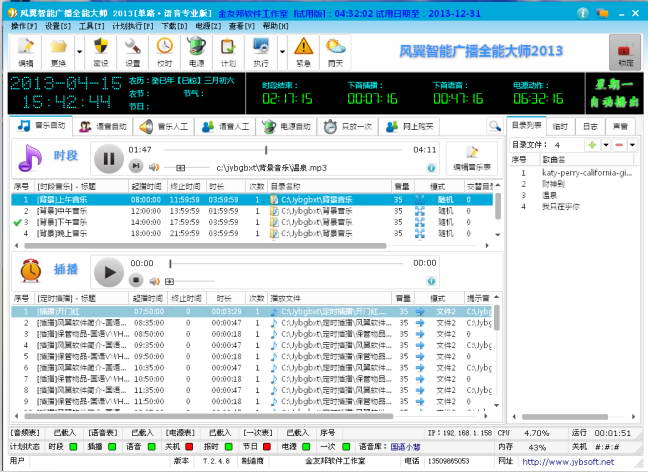Switch to the 语音自动 tab
Screen dimensions: 648x472
(x=102, y=126)
